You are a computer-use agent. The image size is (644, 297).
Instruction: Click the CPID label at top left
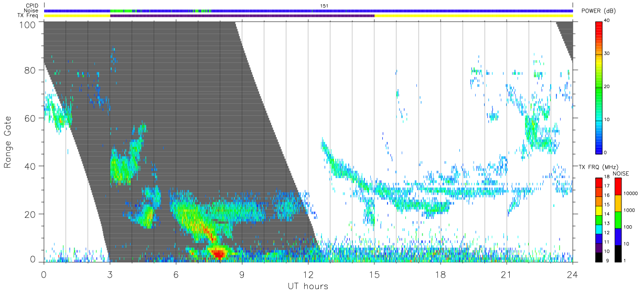pos(32,6)
